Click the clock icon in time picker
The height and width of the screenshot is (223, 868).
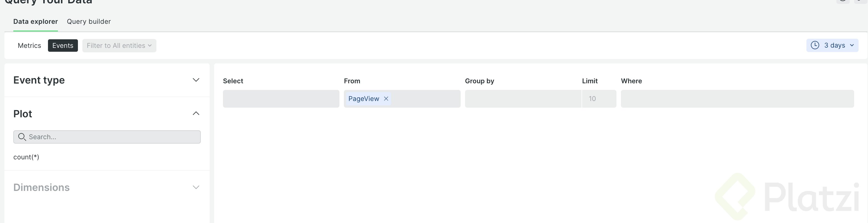click(x=815, y=45)
